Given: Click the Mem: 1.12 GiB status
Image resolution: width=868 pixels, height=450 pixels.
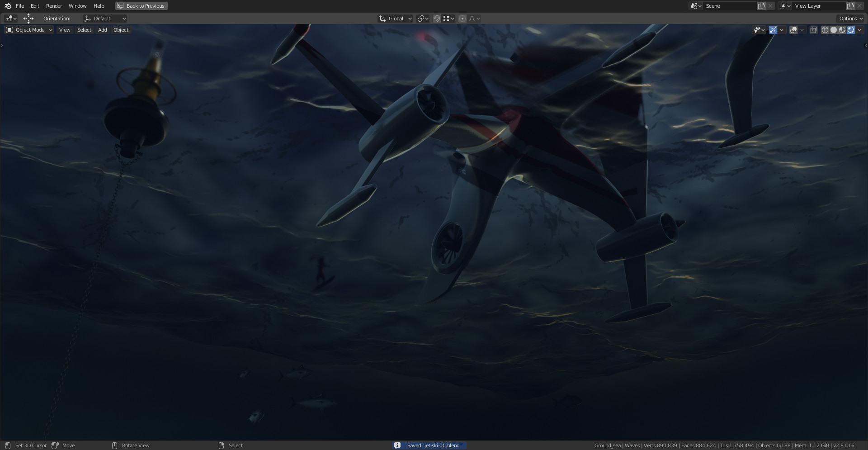Looking at the screenshot, I should pyautogui.click(x=812, y=445).
